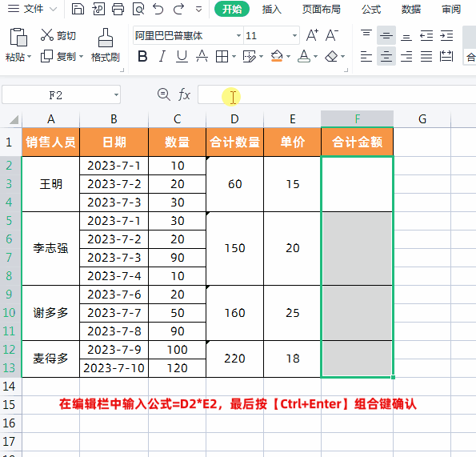Viewport: 476px width, 457px height.
Task: Expand the borders dropdown arrow
Action: tap(234, 57)
